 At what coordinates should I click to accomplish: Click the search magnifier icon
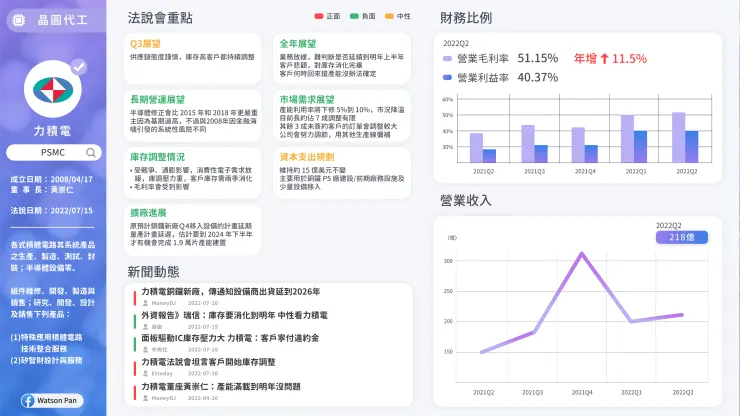tap(91, 153)
